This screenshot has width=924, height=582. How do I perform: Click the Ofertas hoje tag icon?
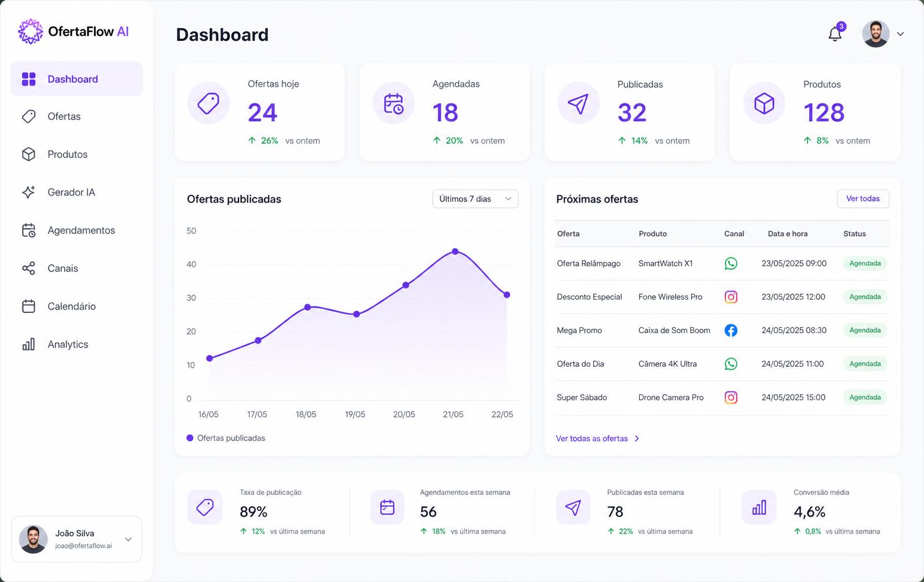click(x=208, y=103)
